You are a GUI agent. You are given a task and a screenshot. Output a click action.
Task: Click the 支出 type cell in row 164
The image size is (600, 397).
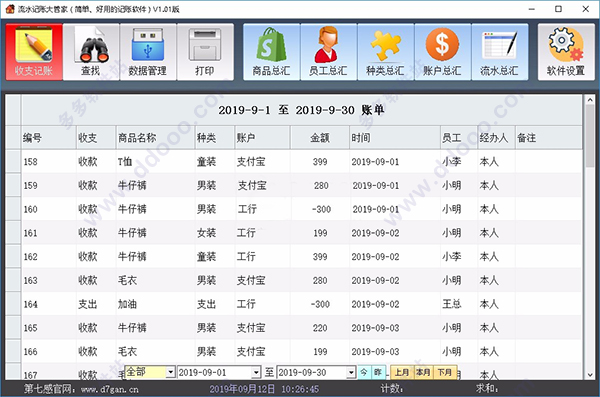pyautogui.click(x=88, y=304)
